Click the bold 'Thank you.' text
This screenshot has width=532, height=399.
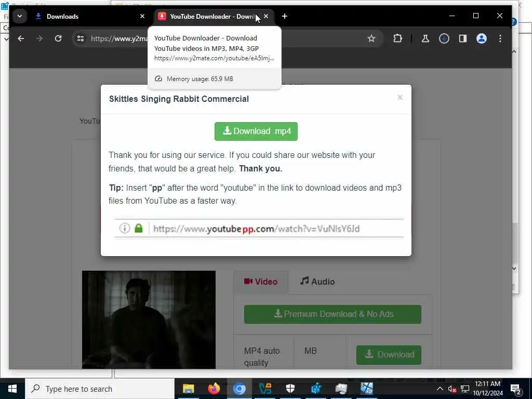260,169
